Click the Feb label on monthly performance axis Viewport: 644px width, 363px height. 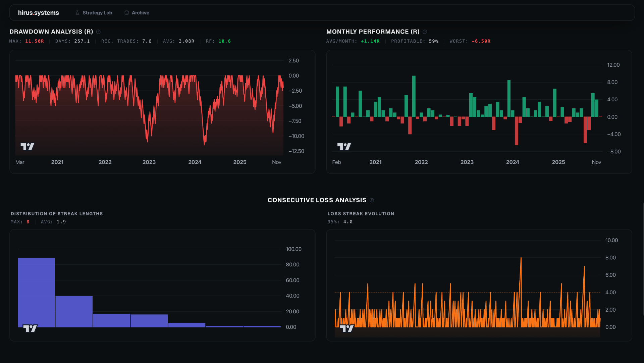point(336,162)
